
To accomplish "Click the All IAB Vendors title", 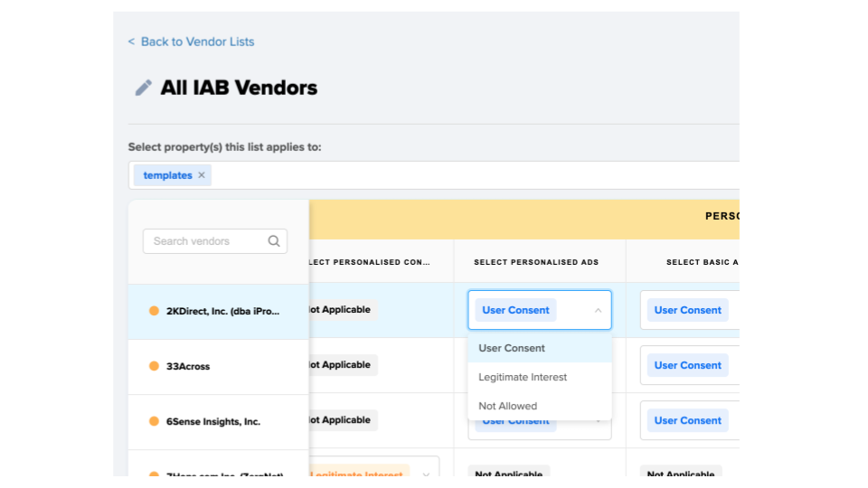I will pyautogui.click(x=239, y=88).
